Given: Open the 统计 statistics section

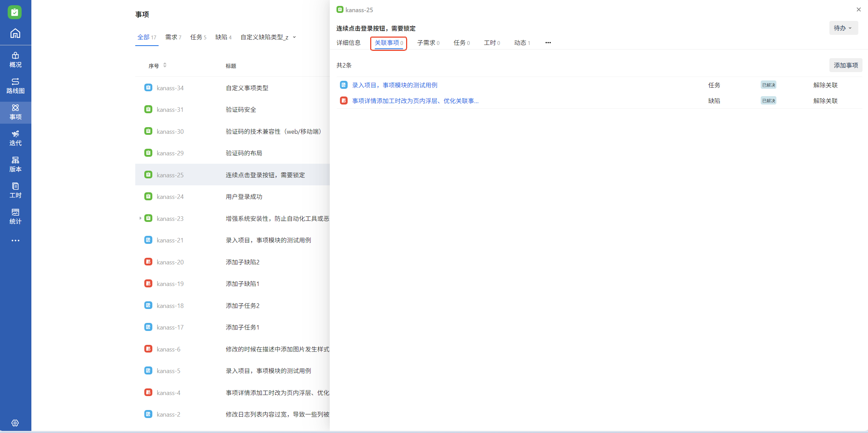Looking at the screenshot, I should click(x=15, y=217).
